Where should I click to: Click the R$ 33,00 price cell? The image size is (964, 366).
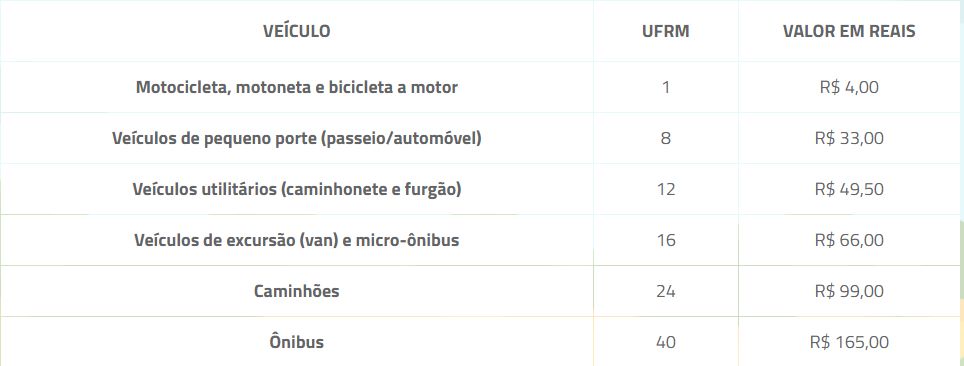pyautogui.click(x=849, y=138)
